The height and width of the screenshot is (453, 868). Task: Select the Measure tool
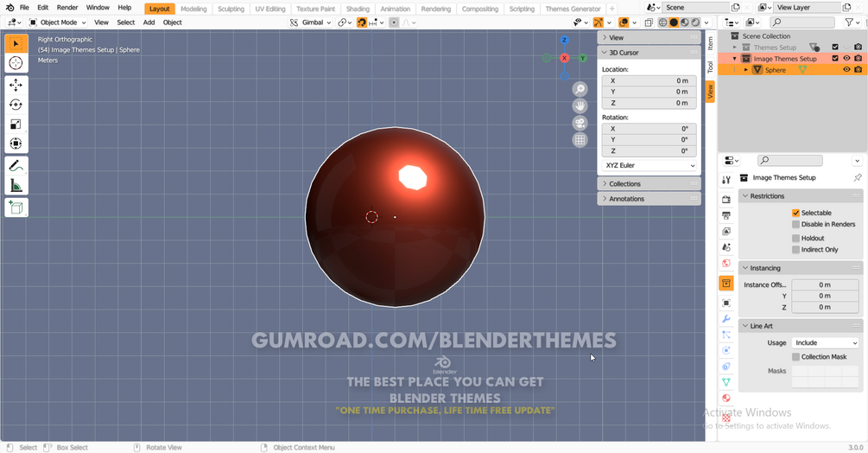coord(16,186)
